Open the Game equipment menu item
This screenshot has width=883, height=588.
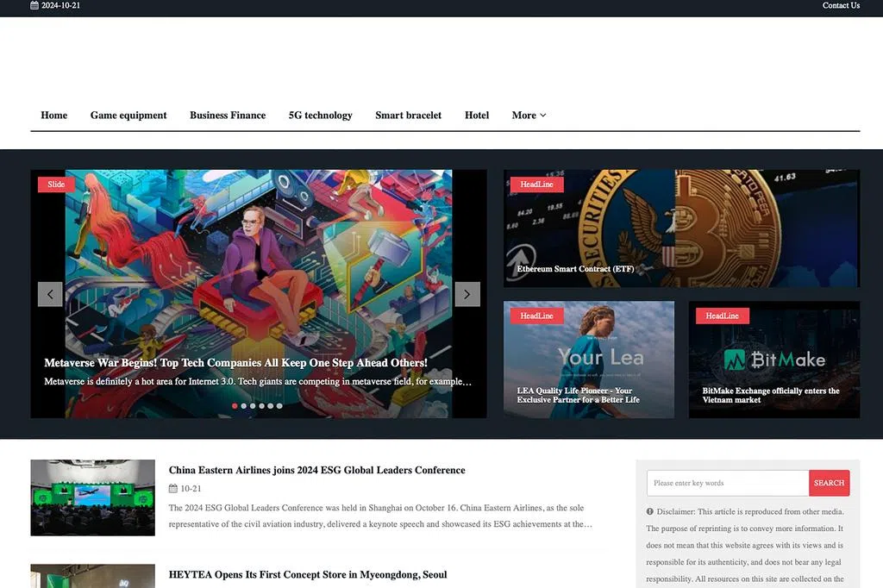pyautogui.click(x=128, y=116)
